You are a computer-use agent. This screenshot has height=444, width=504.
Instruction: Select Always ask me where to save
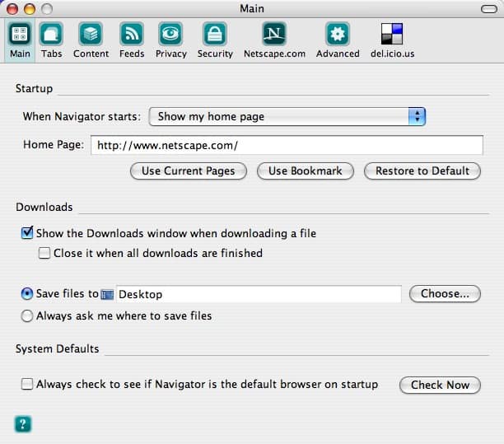coord(27,315)
